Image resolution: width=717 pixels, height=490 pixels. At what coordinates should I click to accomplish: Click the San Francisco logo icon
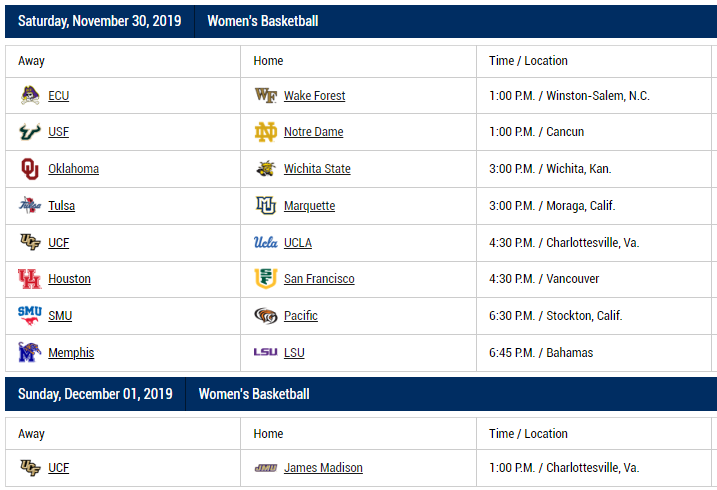[266, 279]
